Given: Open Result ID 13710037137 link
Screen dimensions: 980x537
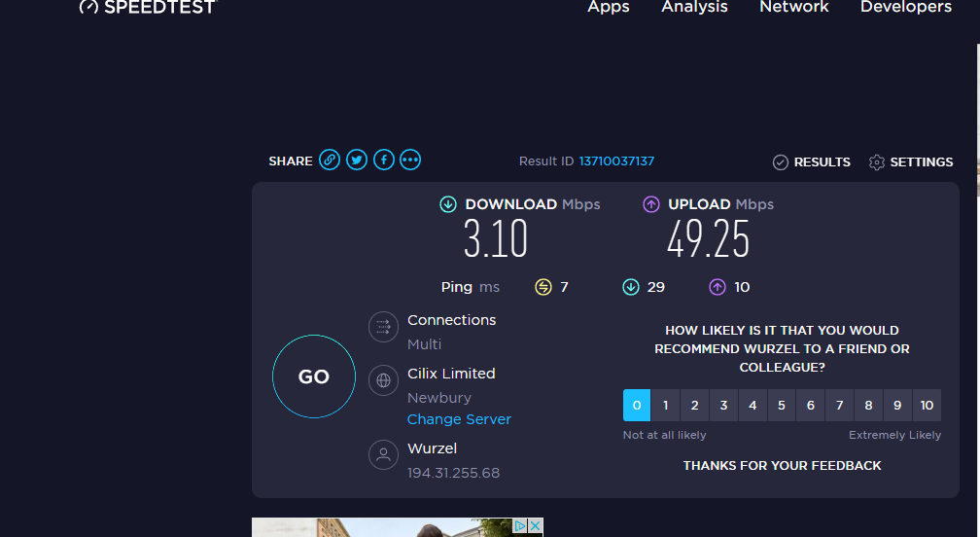Looking at the screenshot, I should coord(616,161).
